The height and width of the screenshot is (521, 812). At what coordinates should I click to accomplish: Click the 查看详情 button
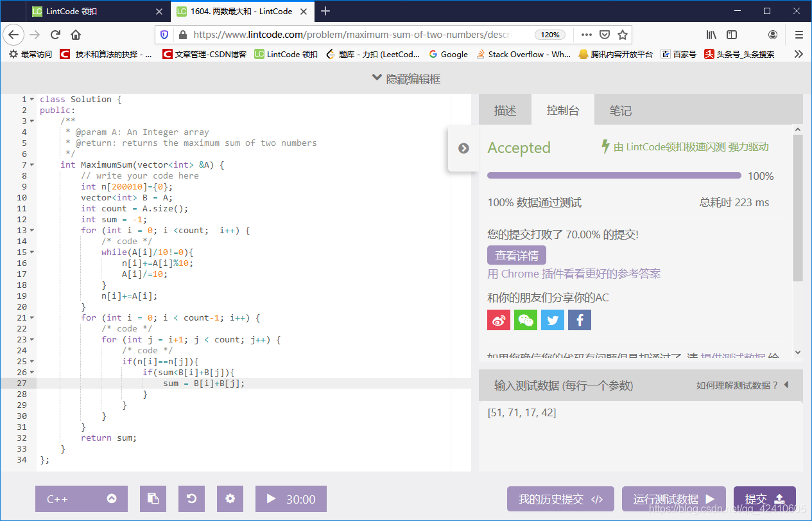click(516, 255)
